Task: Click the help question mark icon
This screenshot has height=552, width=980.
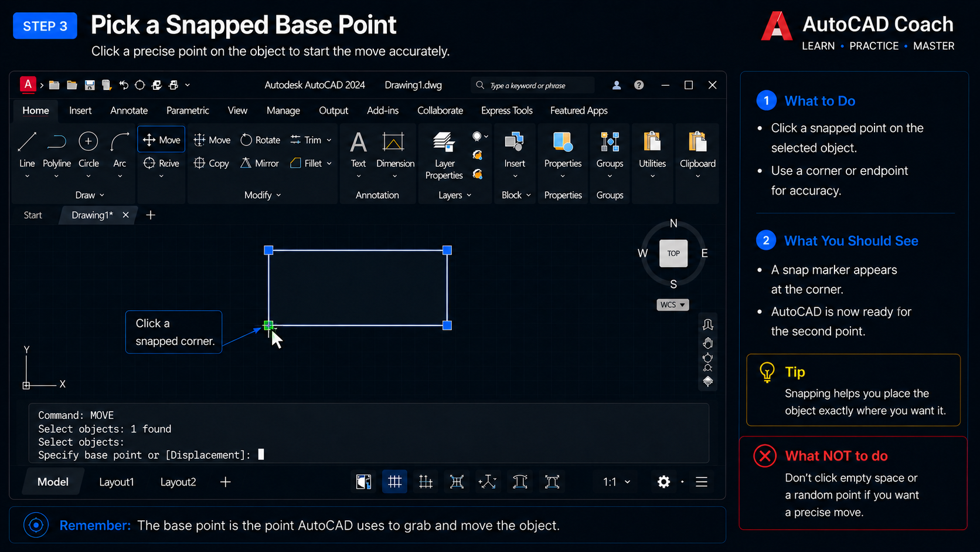Action: 639,85
